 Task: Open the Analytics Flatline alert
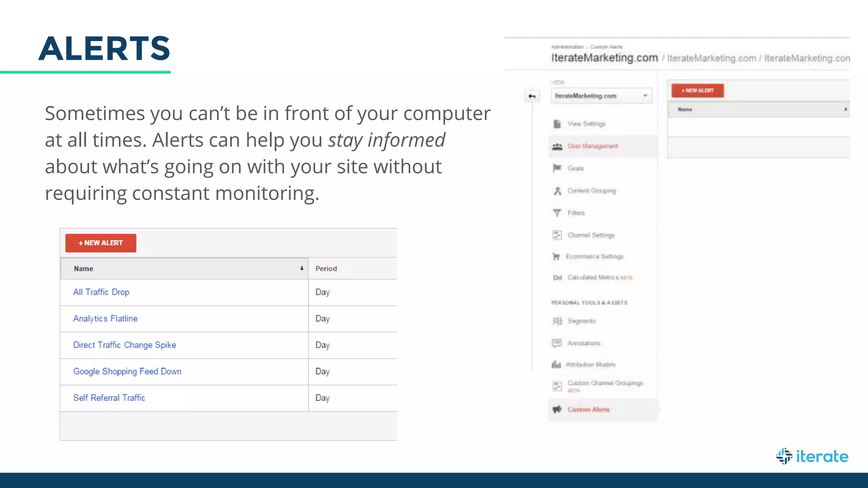coord(106,319)
